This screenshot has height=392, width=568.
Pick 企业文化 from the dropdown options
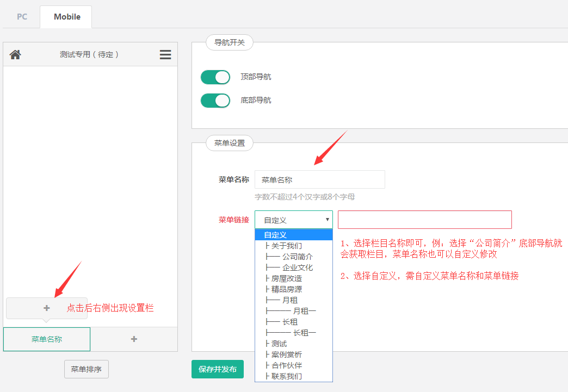(x=297, y=267)
